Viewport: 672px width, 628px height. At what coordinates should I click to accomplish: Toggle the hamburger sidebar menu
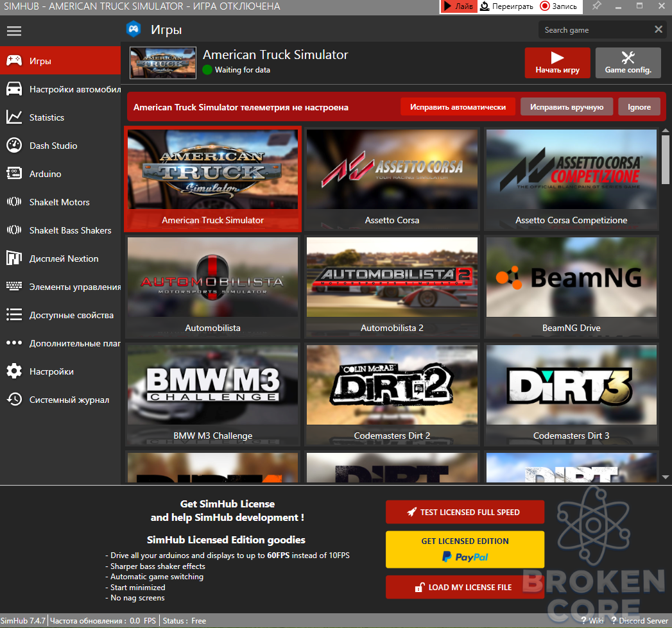14,31
